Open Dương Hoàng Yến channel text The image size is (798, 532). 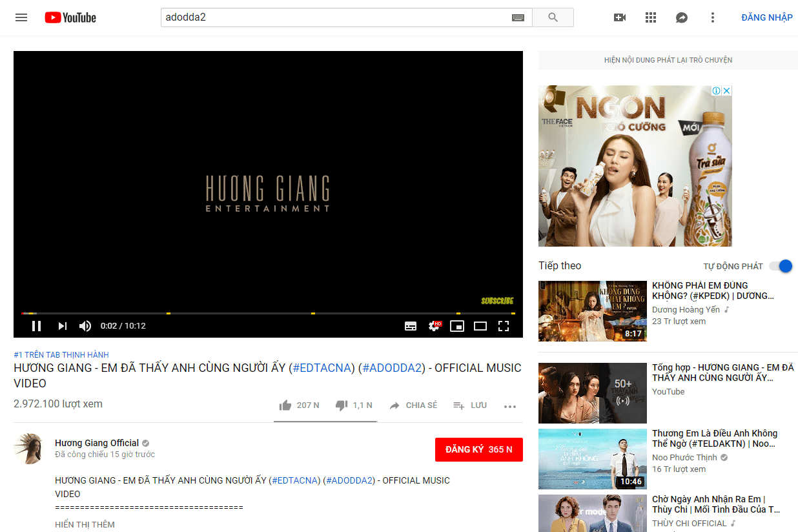coord(686,310)
